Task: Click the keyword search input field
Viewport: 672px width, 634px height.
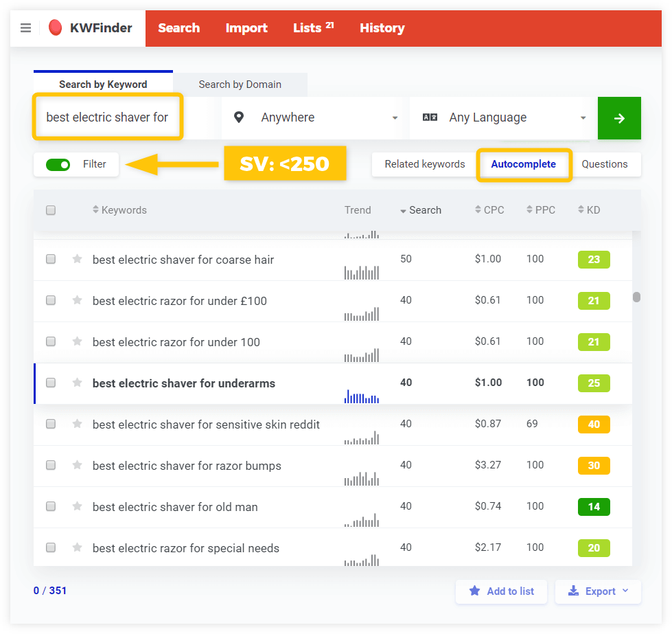Action: (x=107, y=117)
